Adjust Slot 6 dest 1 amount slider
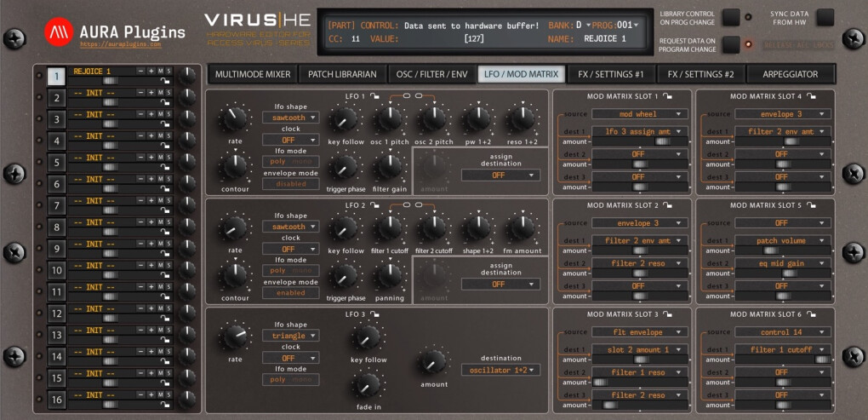This screenshot has height=420, width=868. (x=783, y=360)
